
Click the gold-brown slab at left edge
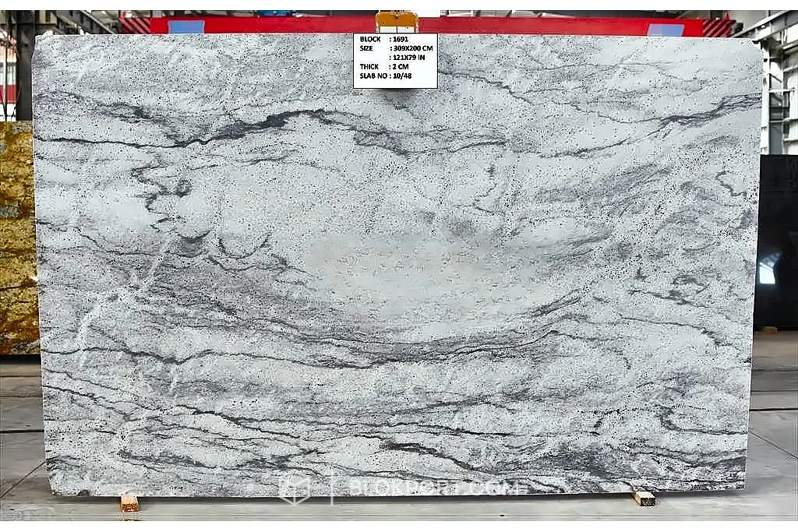[x=19, y=238]
